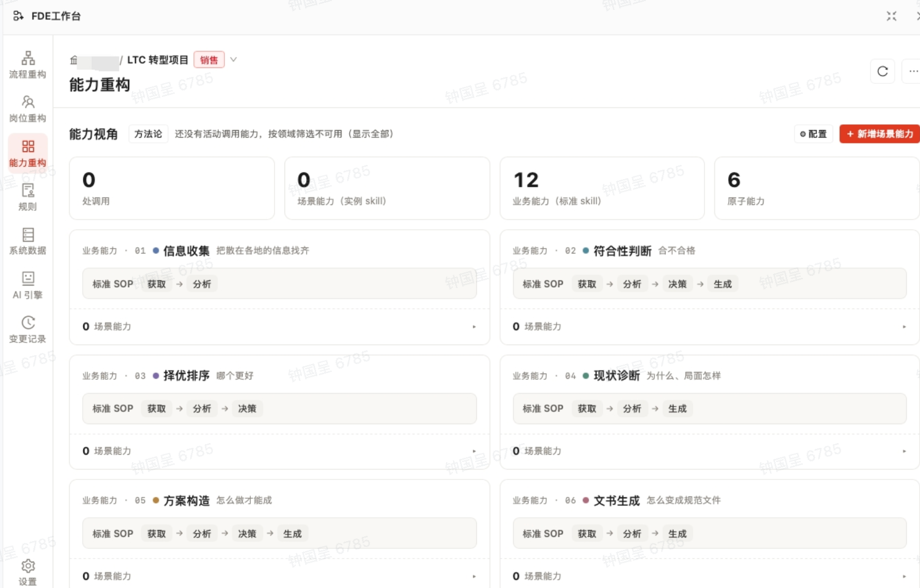Screen dimensions: 920x588
Task: Expand 场景能力 row under 信息收集
Action: [279, 327]
